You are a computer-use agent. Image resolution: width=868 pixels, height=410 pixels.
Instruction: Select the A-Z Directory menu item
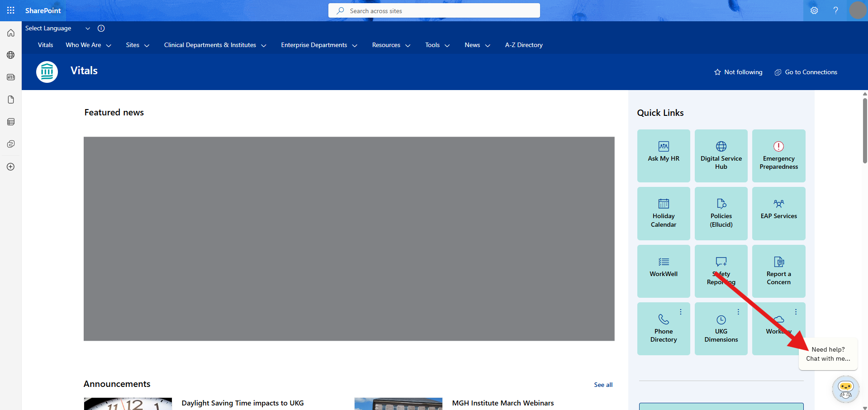coord(523,45)
